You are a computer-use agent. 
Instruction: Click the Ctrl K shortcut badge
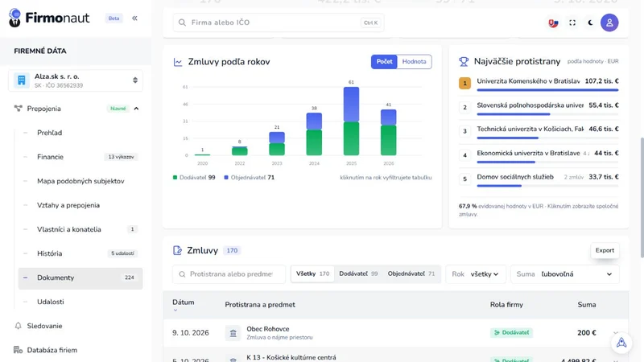coord(370,23)
